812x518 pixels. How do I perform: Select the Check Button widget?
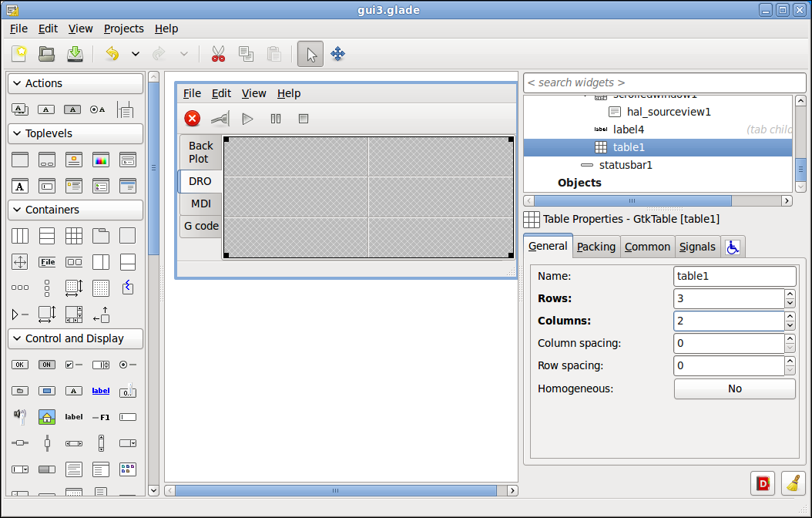click(74, 365)
